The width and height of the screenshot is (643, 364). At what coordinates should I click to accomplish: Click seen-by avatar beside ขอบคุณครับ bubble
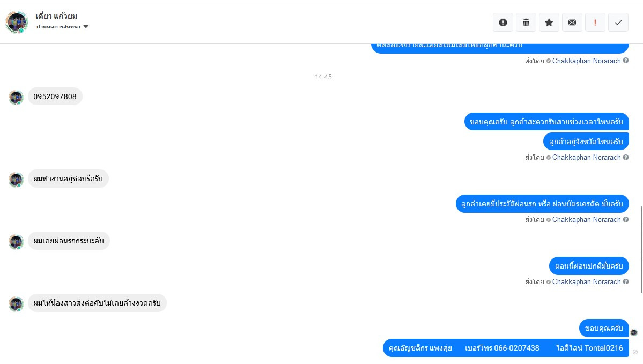point(634,332)
